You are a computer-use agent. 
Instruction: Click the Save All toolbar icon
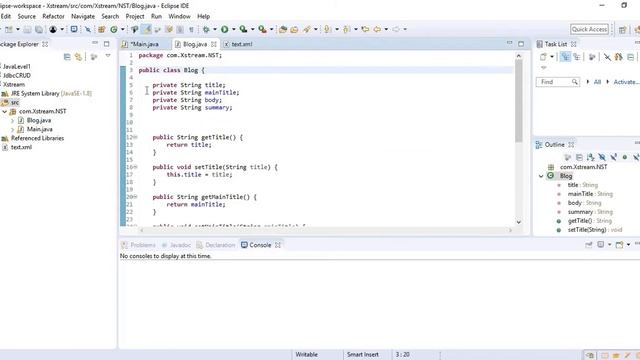point(39,29)
